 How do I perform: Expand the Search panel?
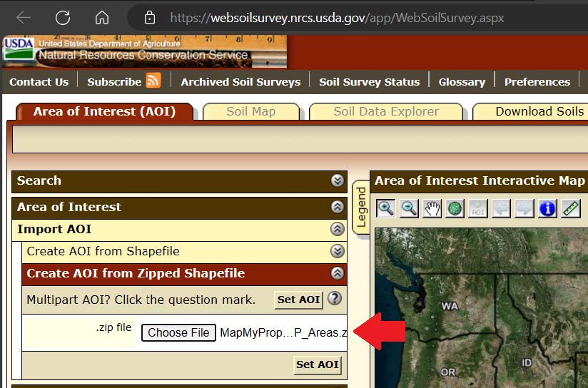point(338,181)
